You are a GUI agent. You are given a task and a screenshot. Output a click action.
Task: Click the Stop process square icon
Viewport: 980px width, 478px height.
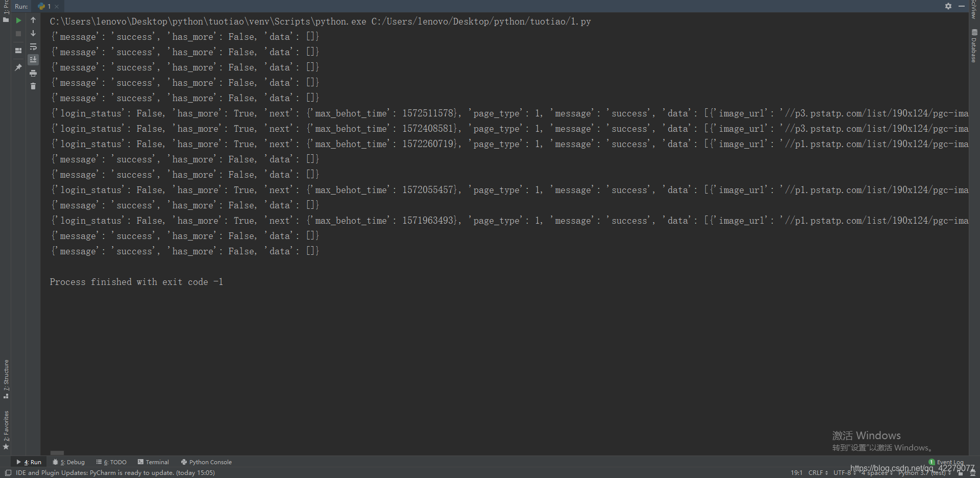coord(18,34)
